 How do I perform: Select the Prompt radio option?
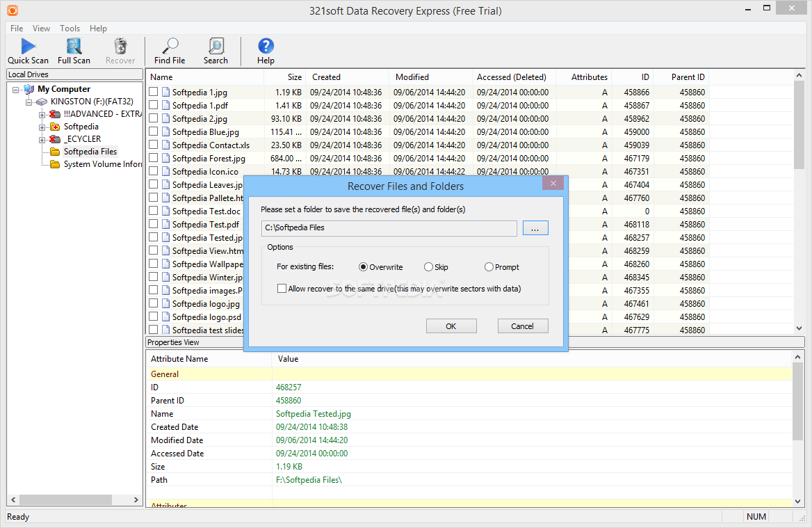tap(489, 267)
